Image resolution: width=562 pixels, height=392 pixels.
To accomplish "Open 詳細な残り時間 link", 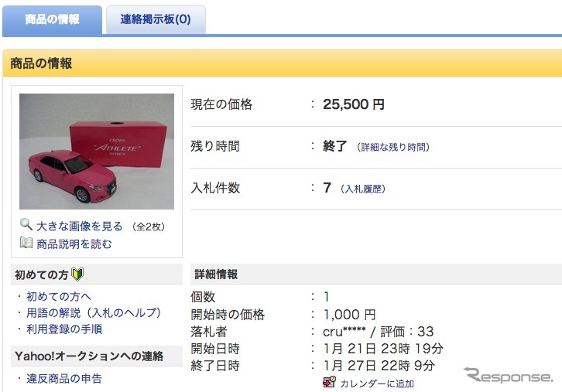I will (x=393, y=147).
